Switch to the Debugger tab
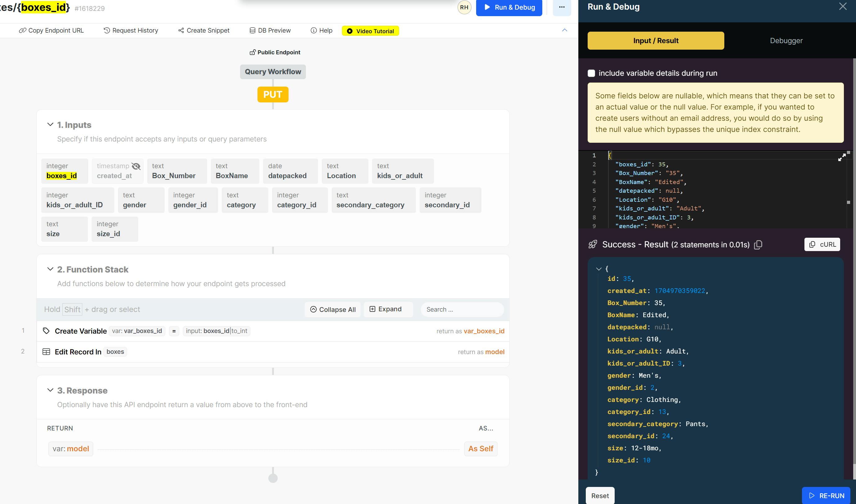This screenshot has width=856, height=504. 786,41
